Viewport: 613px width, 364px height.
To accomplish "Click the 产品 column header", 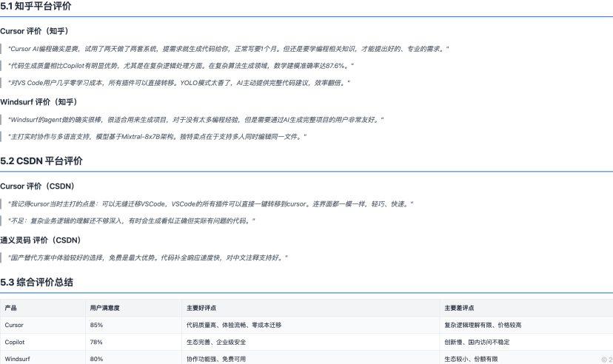I will (x=11, y=307).
